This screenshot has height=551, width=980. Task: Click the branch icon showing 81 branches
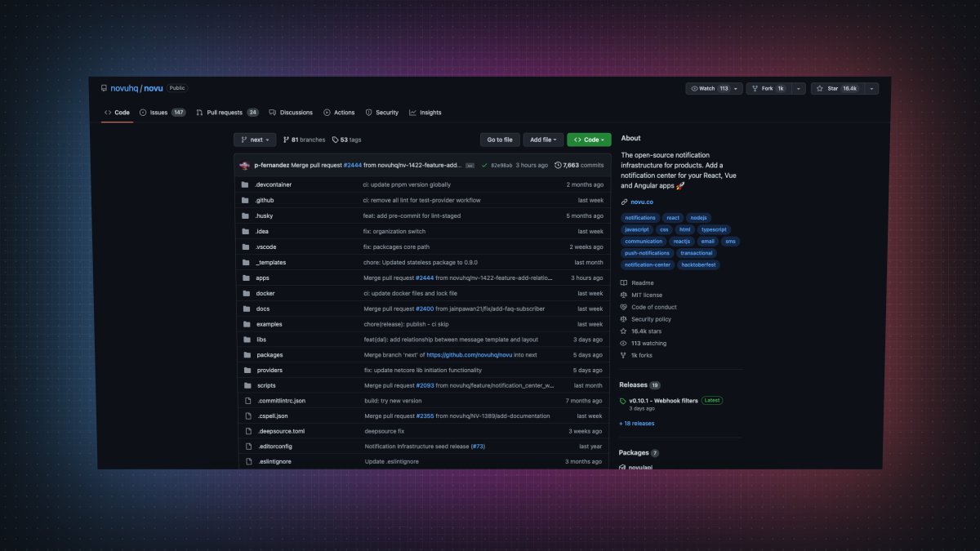pos(287,139)
